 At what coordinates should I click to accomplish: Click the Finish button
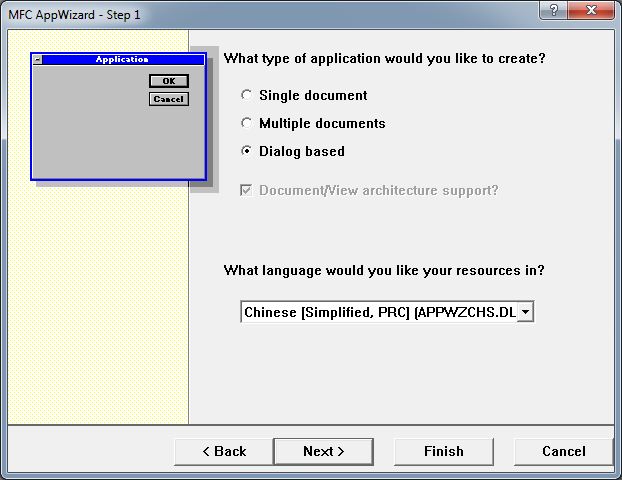[443, 451]
